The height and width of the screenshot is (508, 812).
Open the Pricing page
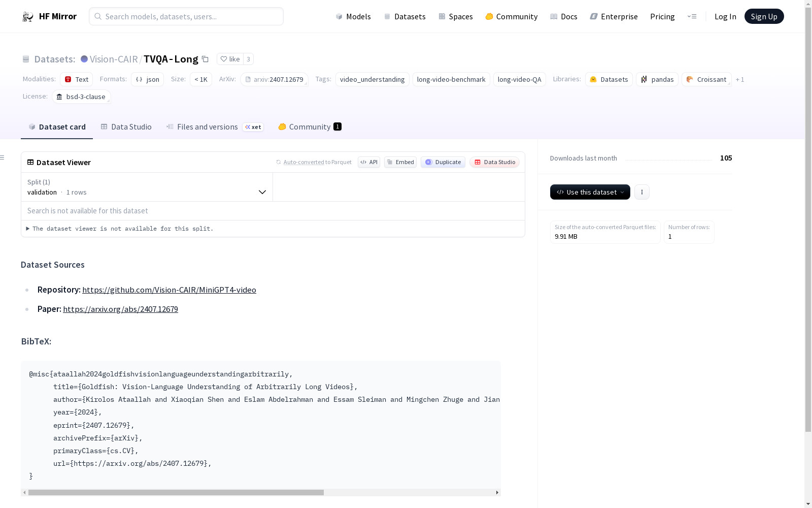click(662, 17)
